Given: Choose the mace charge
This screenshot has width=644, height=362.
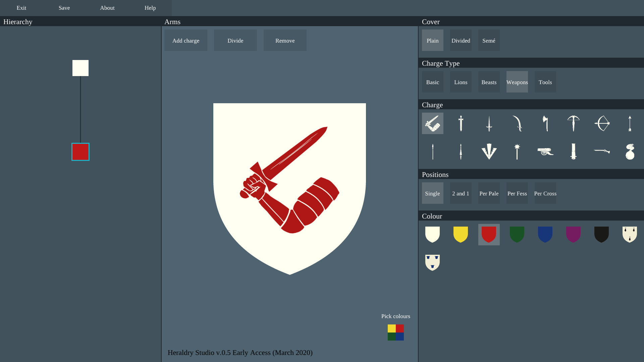Looking at the screenshot, I should pos(517,152).
